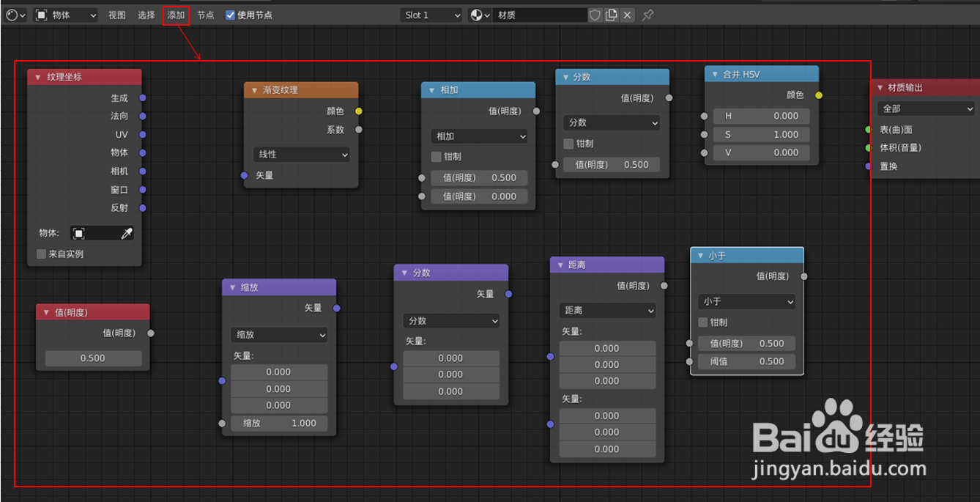Click 缩放 node 矢量 output socket
This screenshot has width=980, height=502.
coord(336,309)
